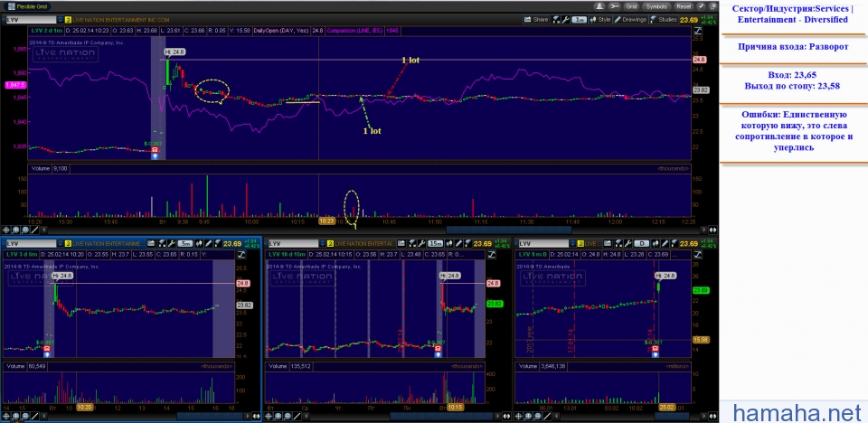The image size is (868, 423).
Task: Click the style candle icon on the 5m chart
Action: [x=199, y=244]
